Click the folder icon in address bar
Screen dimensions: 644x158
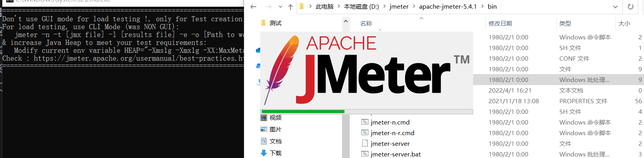click(x=302, y=6)
